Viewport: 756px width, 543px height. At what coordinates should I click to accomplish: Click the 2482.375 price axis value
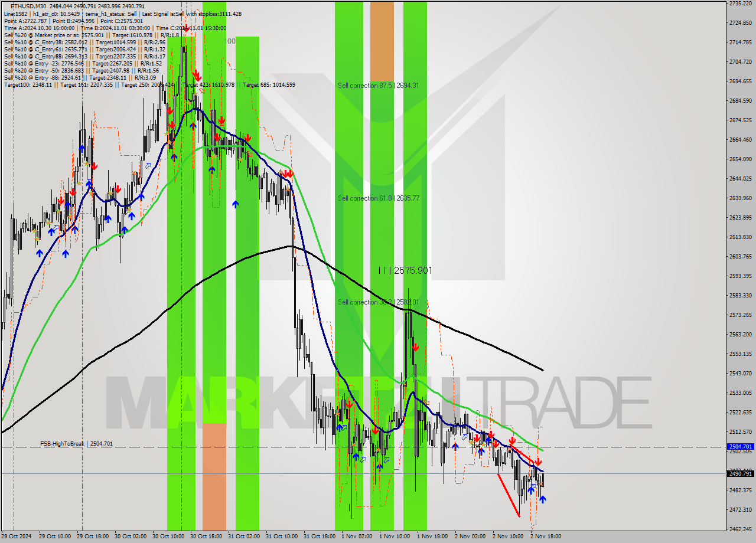click(x=741, y=490)
